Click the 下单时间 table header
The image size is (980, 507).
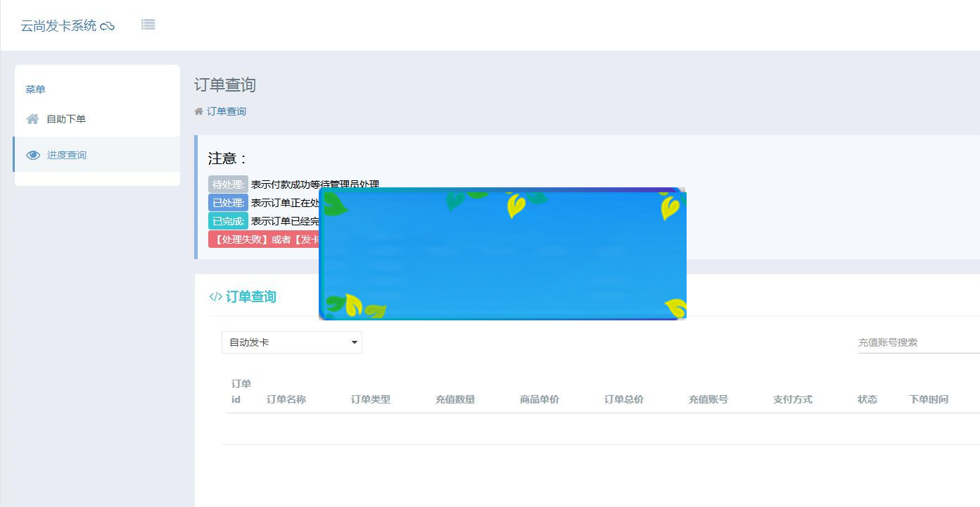pos(928,399)
